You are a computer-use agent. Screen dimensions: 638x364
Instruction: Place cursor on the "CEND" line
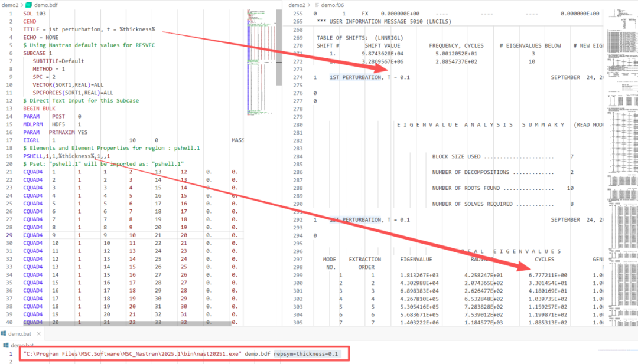[30, 21]
